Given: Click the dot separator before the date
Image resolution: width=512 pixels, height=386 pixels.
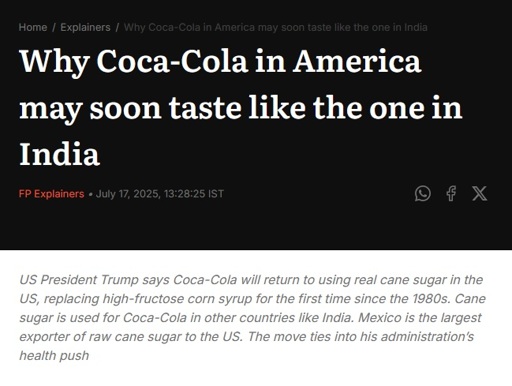Looking at the screenshot, I should 90,194.
